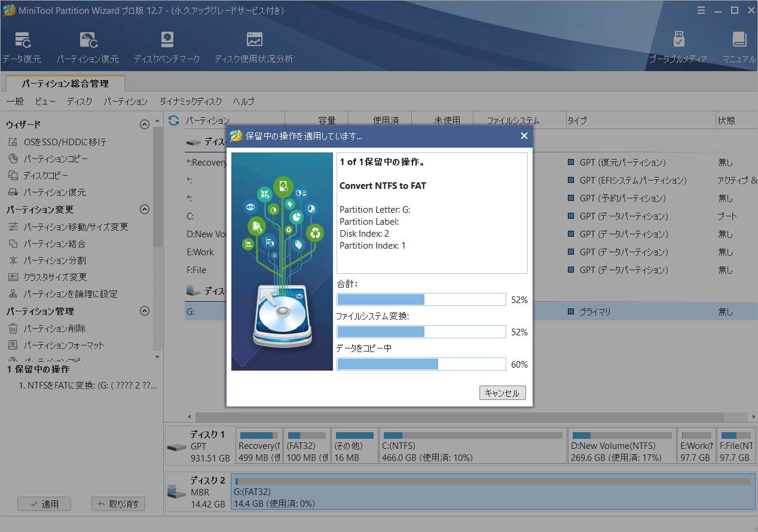Screen dimensions: 758x532
Task: Open the ビュー menu
Action: click(x=45, y=102)
